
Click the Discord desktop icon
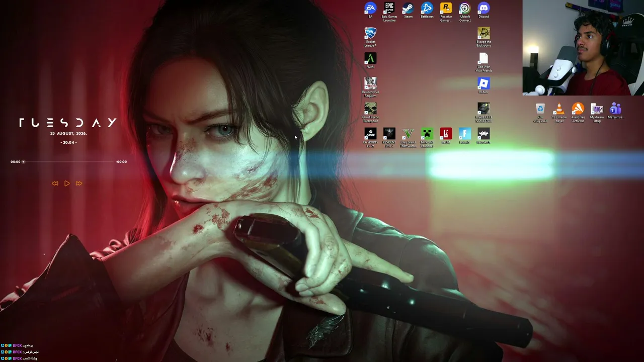point(484,11)
